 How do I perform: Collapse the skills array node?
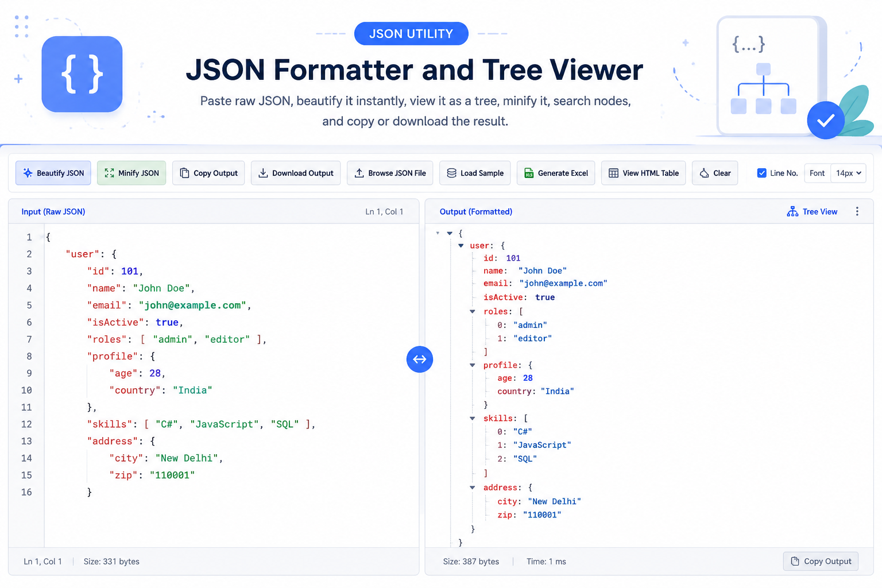[473, 419]
